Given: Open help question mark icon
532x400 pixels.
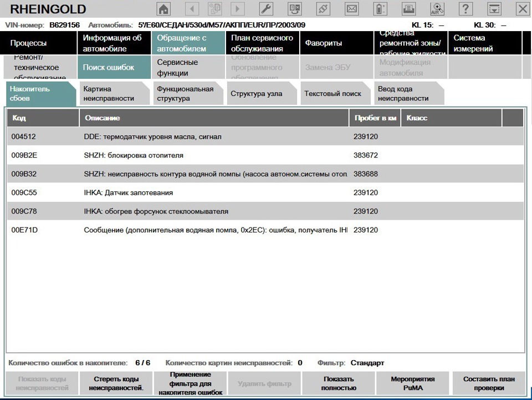Looking at the screenshot, I should 465,9.
